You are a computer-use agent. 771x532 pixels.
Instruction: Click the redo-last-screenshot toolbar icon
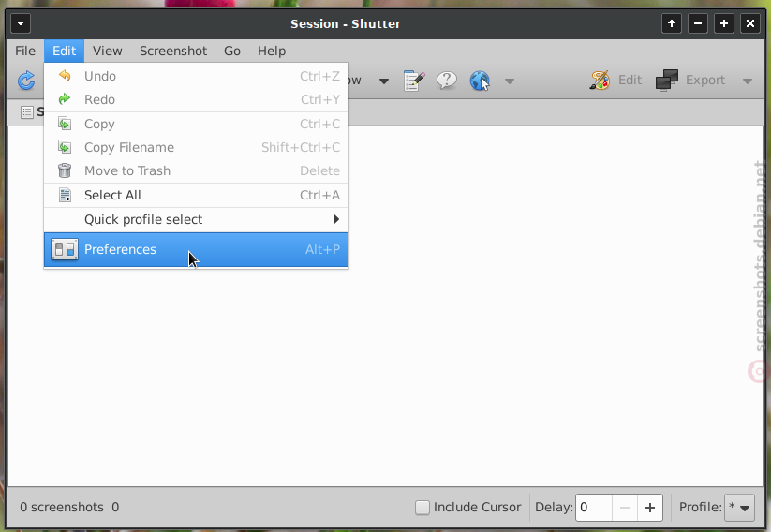(x=26, y=81)
